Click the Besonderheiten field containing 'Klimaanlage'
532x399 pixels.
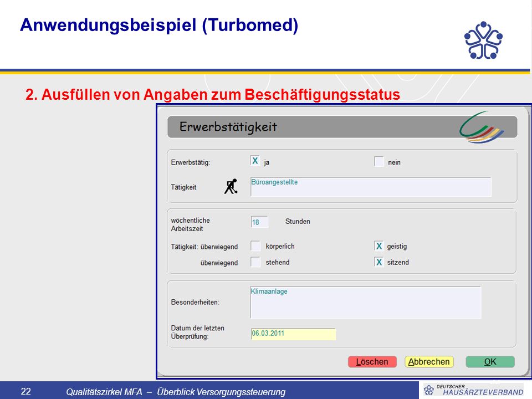pos(365,303)
